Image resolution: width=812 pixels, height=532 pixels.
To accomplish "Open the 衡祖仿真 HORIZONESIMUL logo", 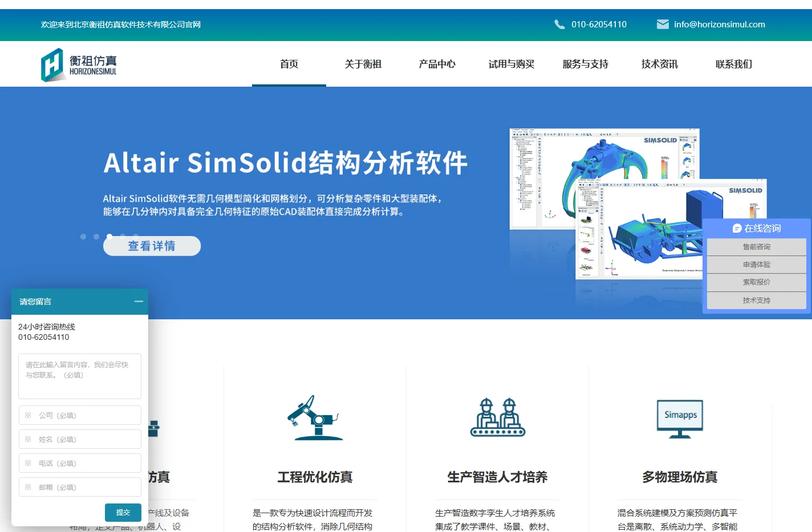I will click(79, 64).
